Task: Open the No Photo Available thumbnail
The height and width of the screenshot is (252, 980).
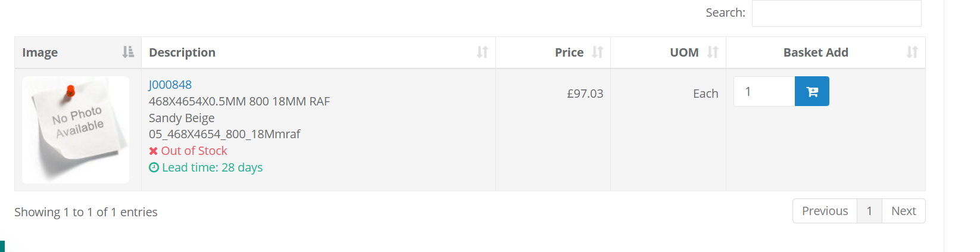Action: point(76,129)
